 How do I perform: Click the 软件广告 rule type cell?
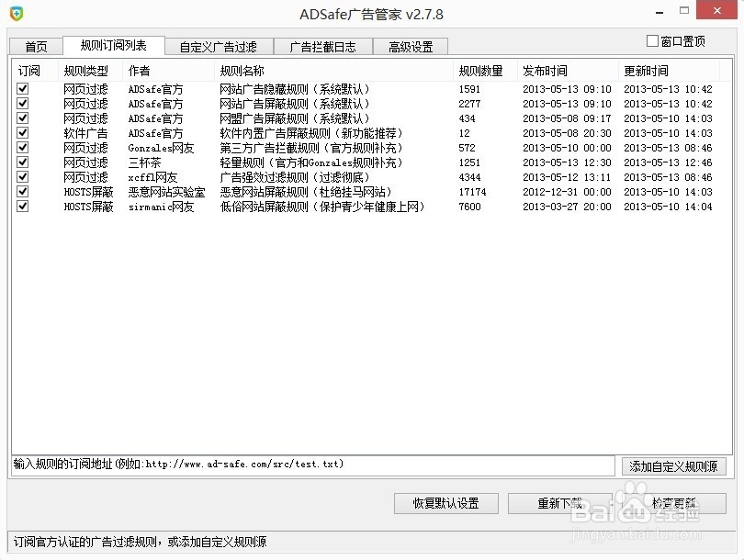[86, 133]
